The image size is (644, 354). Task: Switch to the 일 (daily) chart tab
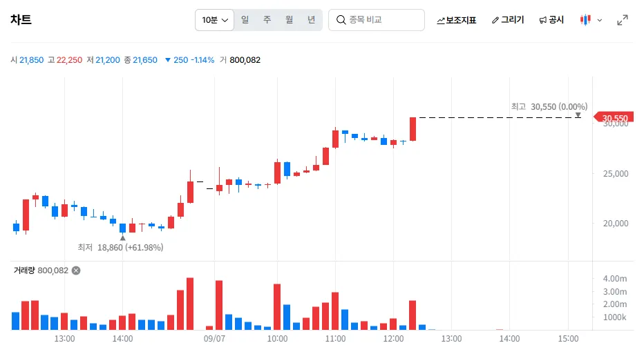245,20
